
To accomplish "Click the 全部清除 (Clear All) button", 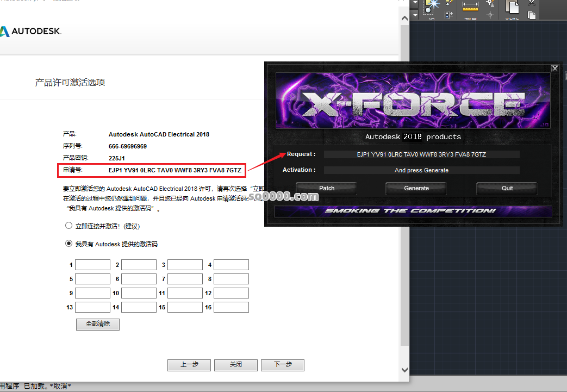I will (98, 324).
